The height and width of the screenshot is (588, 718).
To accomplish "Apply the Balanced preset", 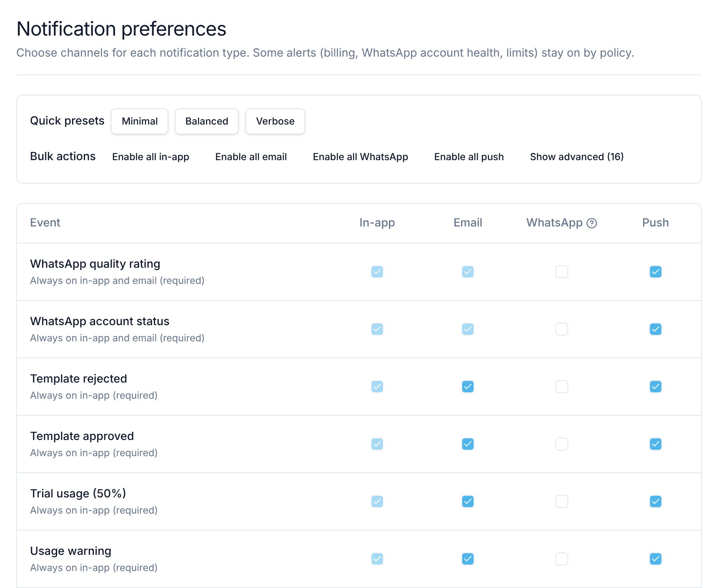I will [x=207, y=121].
